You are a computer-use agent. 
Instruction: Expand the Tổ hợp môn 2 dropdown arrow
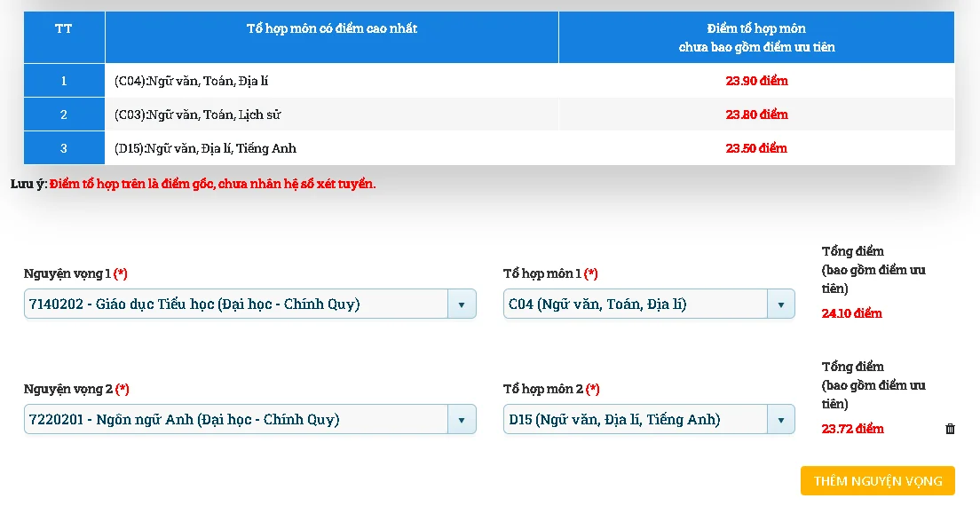(780, 420)
